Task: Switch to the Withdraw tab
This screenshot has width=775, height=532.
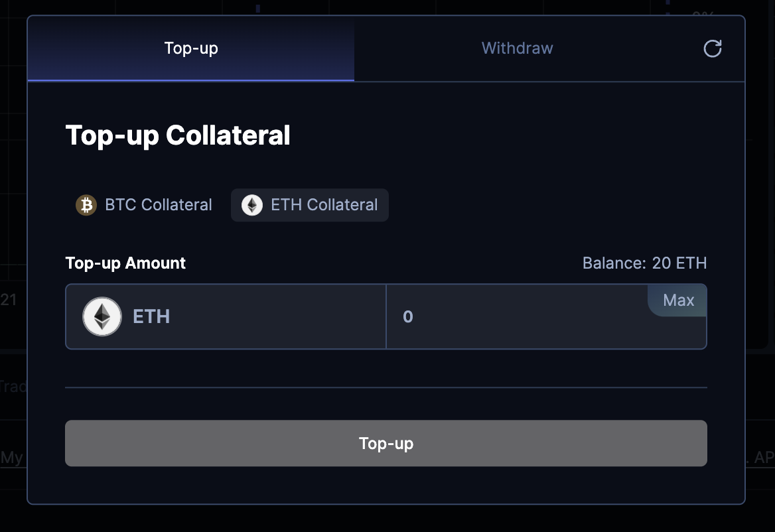Action: pyautogui.click(x=517, y=48)
